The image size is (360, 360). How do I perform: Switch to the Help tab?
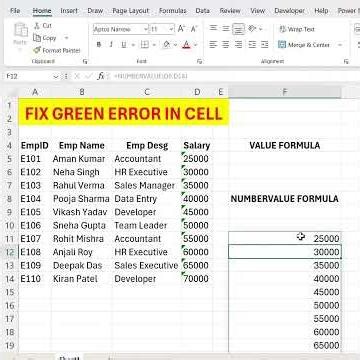point(321,11)
